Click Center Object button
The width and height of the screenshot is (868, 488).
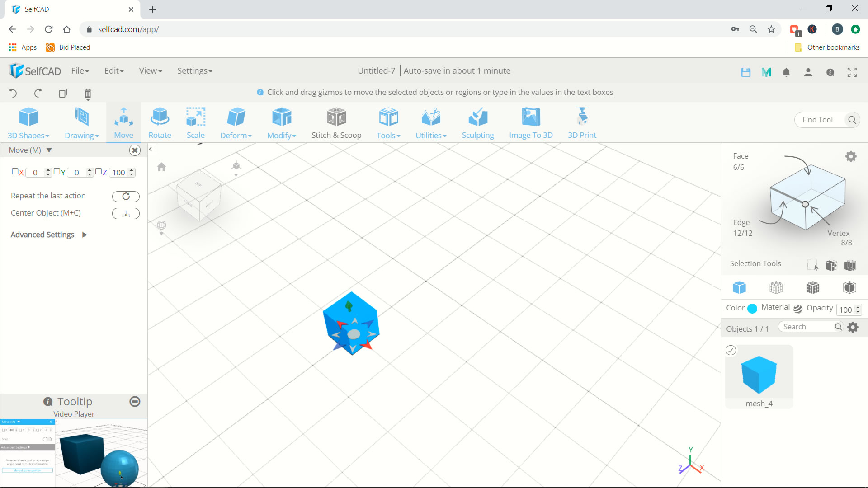click(126, 213)
